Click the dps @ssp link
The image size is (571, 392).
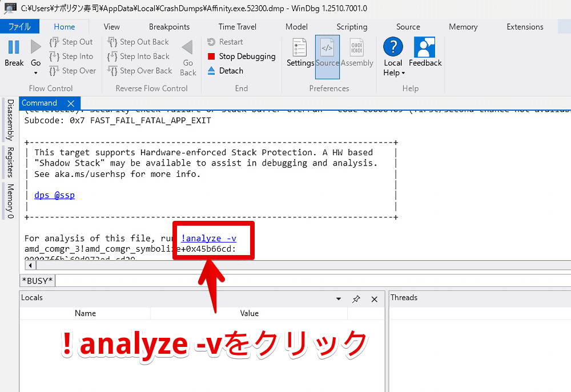(x=54, y=195)
